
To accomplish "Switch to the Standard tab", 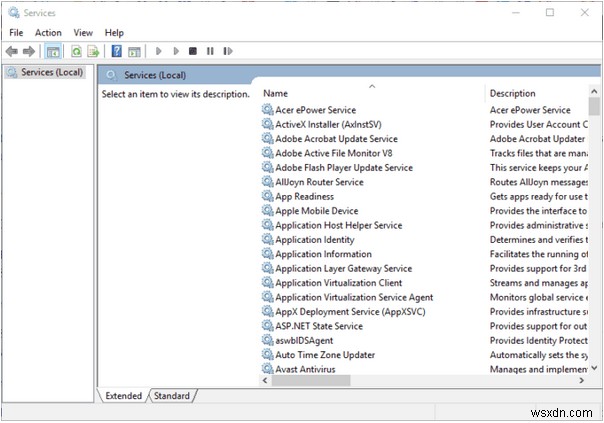I will [x=172, y=396].
